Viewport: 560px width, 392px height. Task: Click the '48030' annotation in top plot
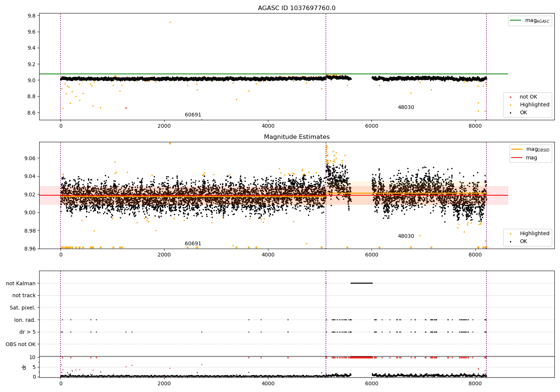[406, 108]
